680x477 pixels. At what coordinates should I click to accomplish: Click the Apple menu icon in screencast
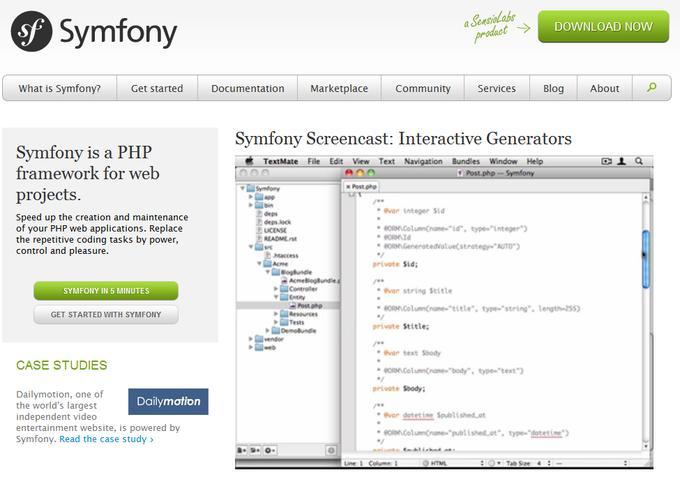click(x=249, y=161)
